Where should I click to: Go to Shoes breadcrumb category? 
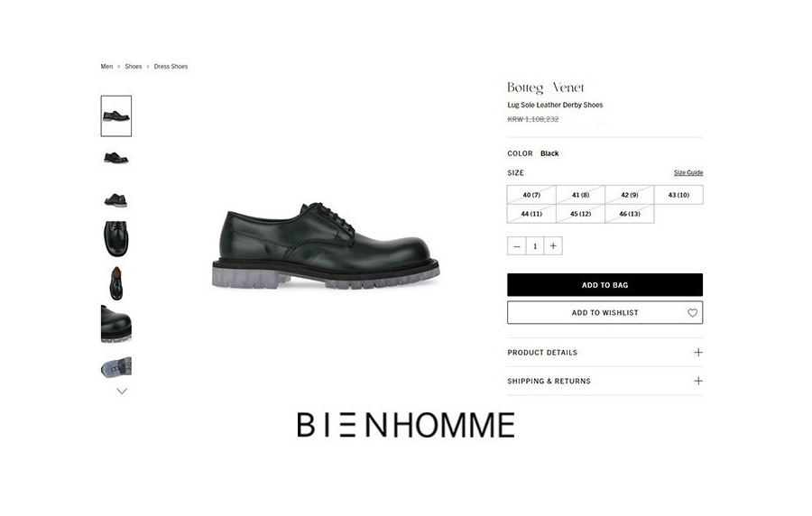(134, 66)
